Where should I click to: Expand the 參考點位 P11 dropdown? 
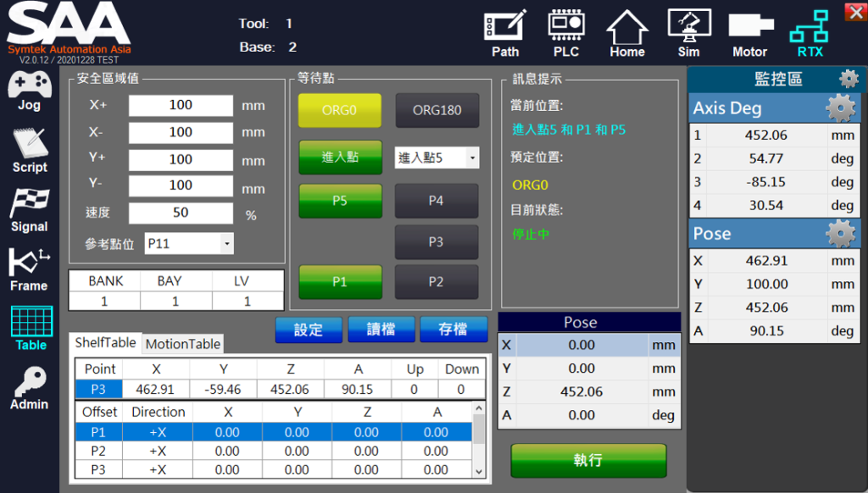click(x=226, y=243)
